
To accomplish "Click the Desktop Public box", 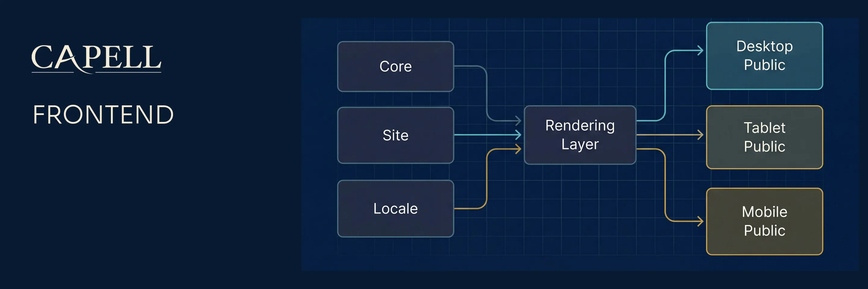I will coord(764,56).
